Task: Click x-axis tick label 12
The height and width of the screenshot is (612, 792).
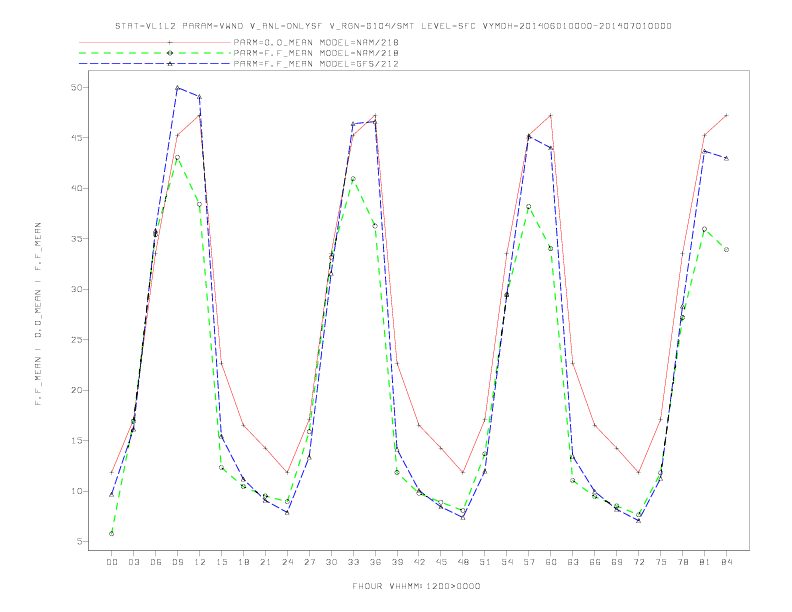Action: (200, 562)
